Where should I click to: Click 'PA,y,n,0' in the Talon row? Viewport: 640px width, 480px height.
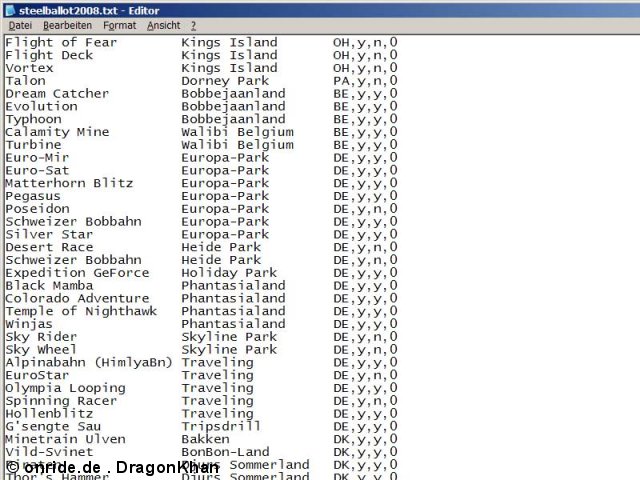point(365,81)
